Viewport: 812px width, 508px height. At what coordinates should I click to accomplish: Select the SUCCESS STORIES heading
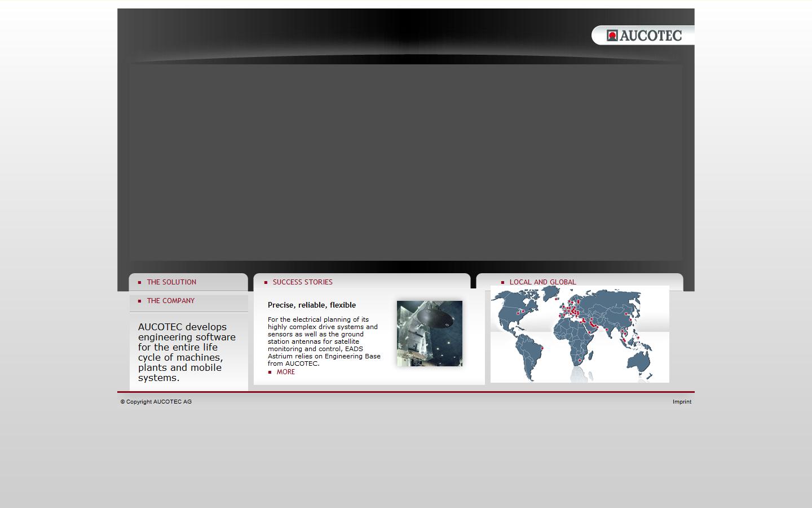(x=303, y=282)
